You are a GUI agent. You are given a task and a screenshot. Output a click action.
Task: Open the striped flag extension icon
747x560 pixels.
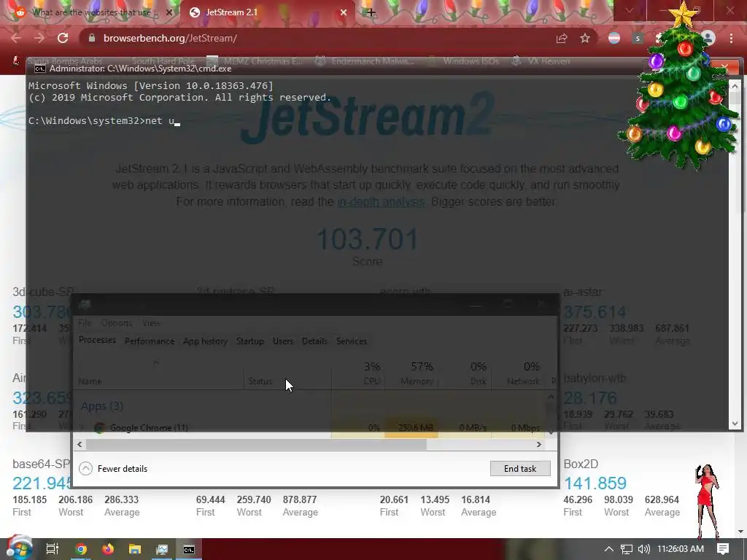(x=614, y=38)
